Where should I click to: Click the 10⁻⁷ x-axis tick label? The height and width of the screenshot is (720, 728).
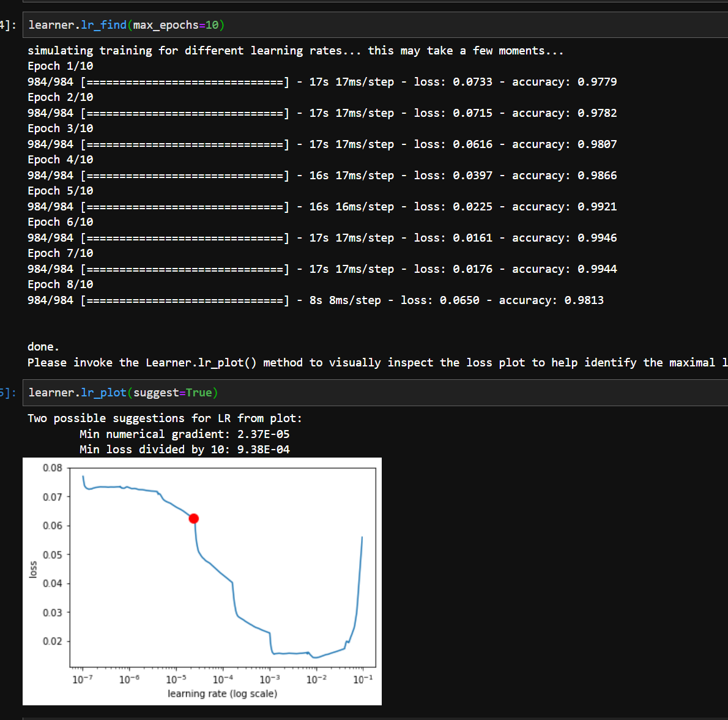(x=83, y=679)
